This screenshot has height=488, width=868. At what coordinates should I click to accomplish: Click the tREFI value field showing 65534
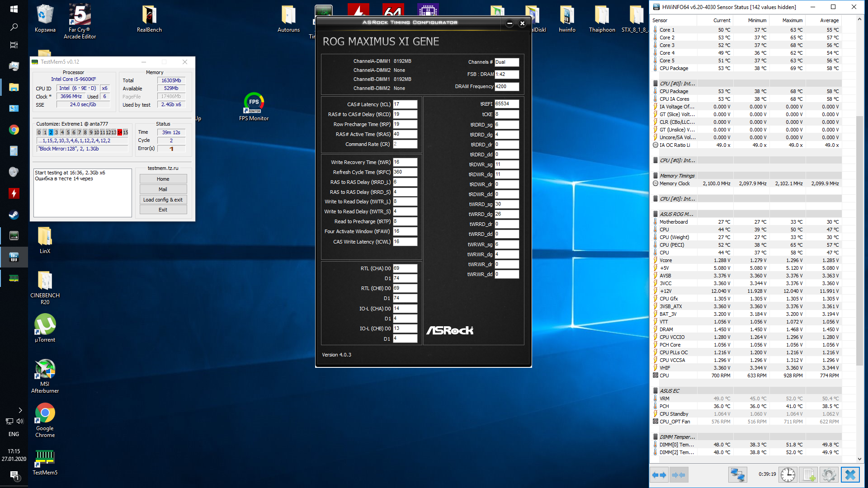506,104
